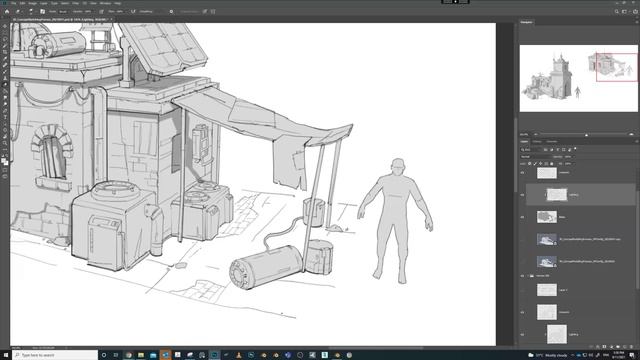Hide the bottommost visible layer in Layers panel

point(522,334)
